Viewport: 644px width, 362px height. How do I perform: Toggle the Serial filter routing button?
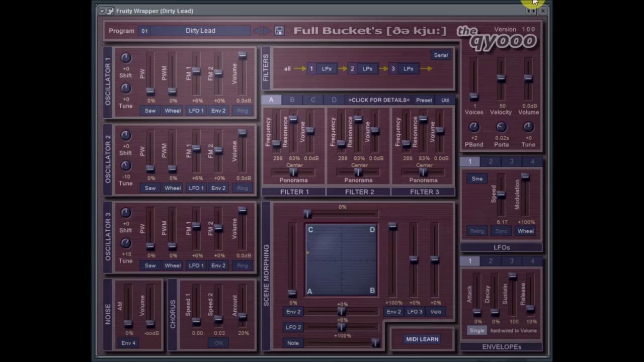[x=441, y=55]
